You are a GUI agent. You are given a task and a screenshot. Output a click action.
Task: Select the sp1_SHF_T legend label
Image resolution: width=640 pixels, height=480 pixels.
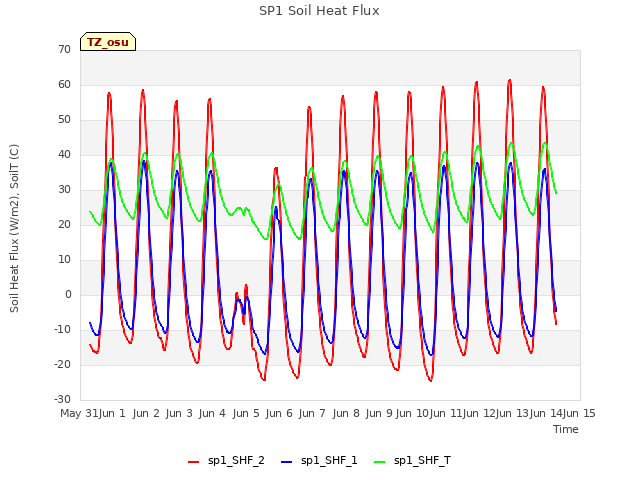click(x=422, y=461)
